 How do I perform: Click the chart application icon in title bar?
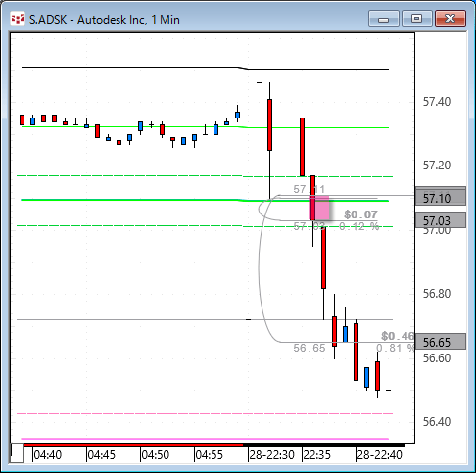17,19
